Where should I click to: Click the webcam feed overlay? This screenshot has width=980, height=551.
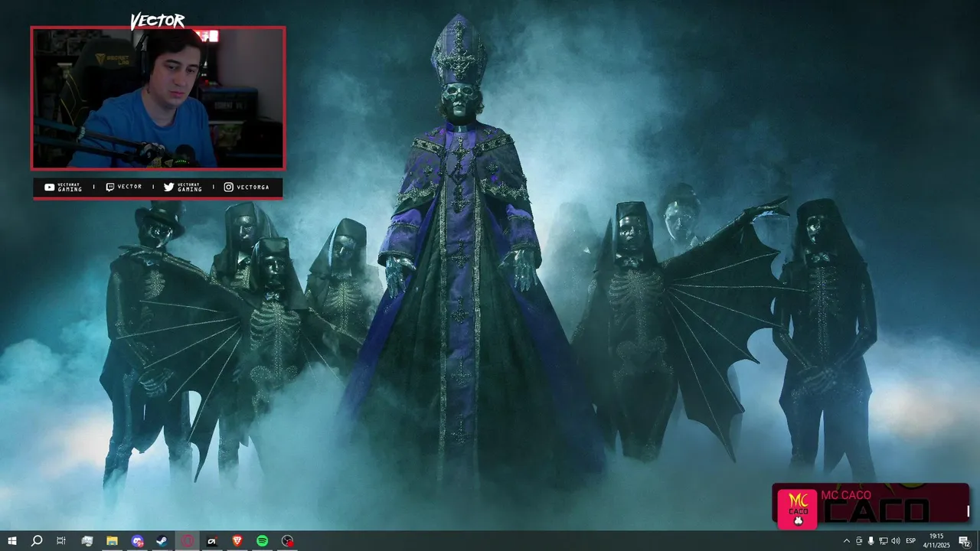point(158,98)
